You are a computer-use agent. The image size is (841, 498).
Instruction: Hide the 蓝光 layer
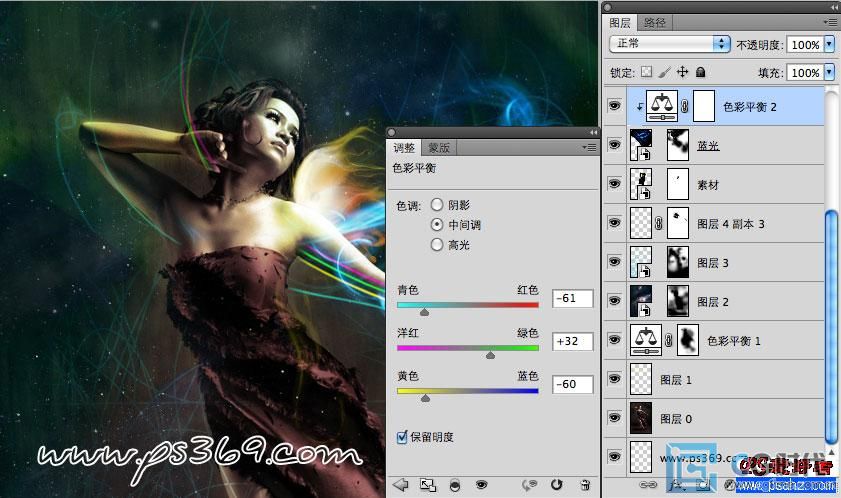pos(615,145)
